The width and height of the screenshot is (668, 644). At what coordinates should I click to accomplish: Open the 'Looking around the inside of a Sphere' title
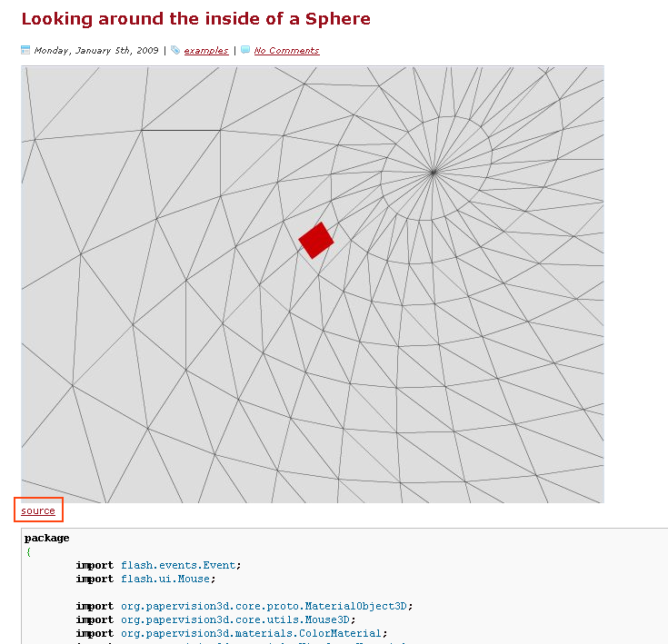[196, 19]
